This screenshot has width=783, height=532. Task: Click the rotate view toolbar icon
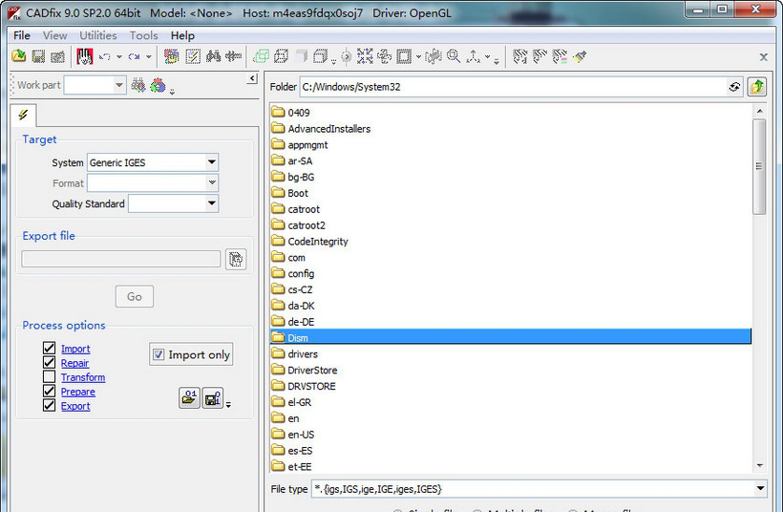[385, 56]
